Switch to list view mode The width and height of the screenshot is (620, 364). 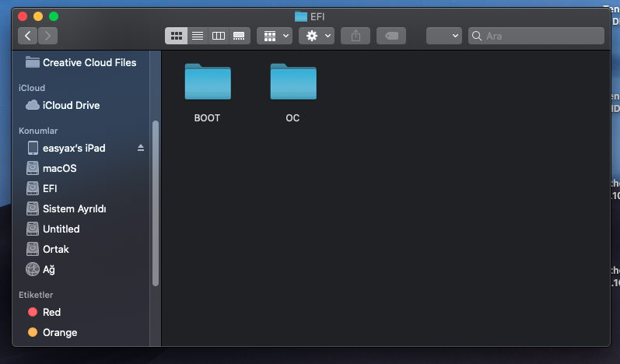[198, 36]
